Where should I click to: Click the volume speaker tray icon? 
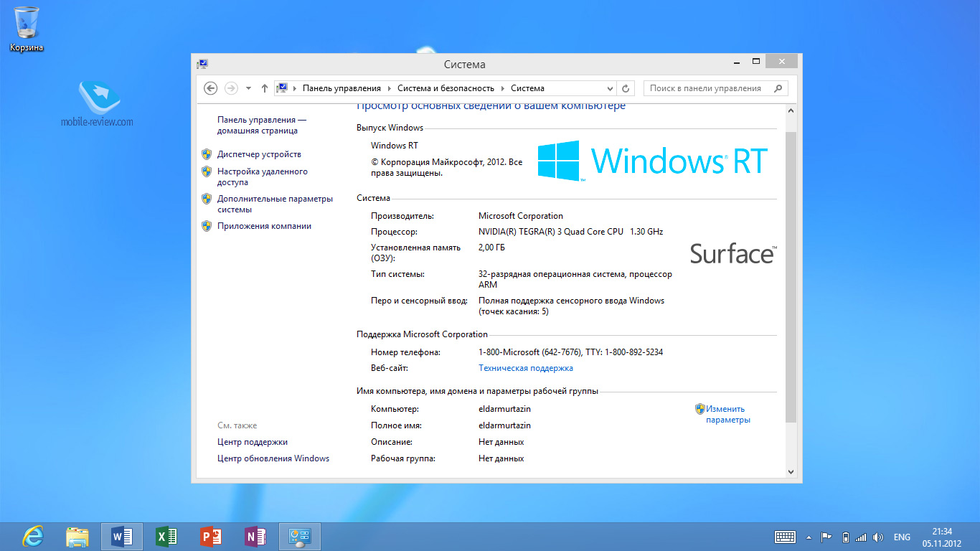pos(879,537)
